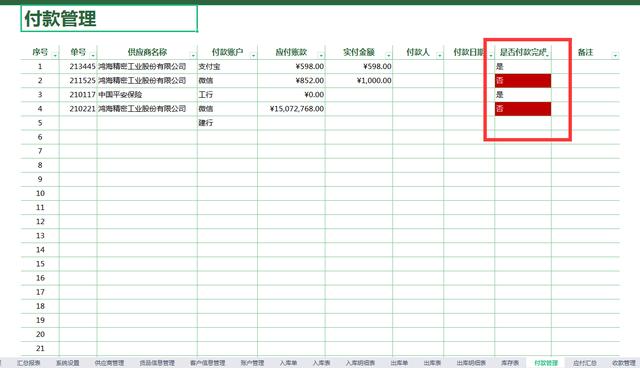
Task: Click the 中国平安保险 supplier cell
Action: (147, 95)
